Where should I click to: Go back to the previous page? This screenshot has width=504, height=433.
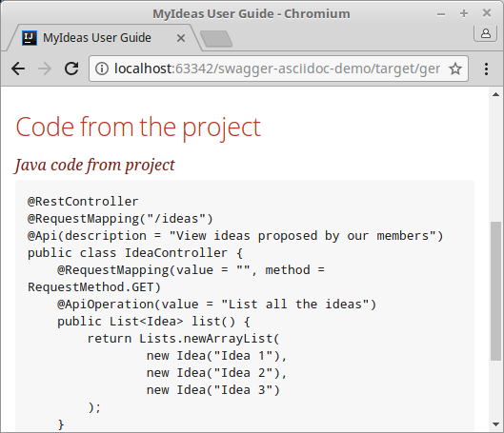tap(18, 69)
